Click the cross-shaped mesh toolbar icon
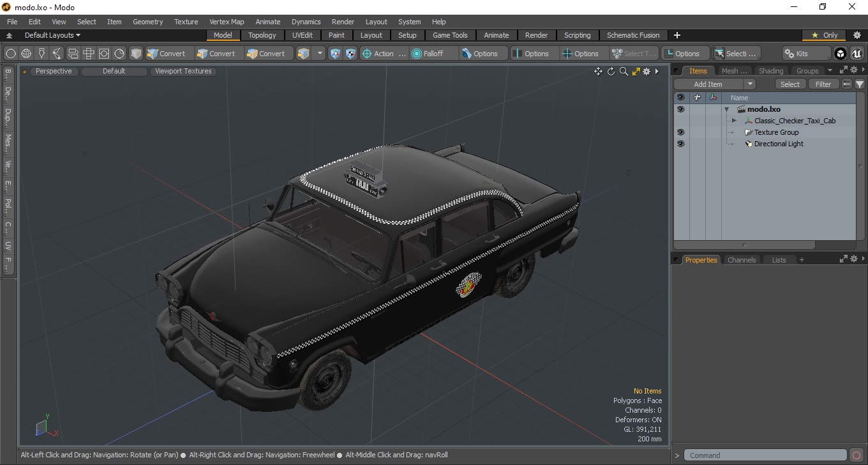This screenshot has width=868, height=465. coord(89,54)
